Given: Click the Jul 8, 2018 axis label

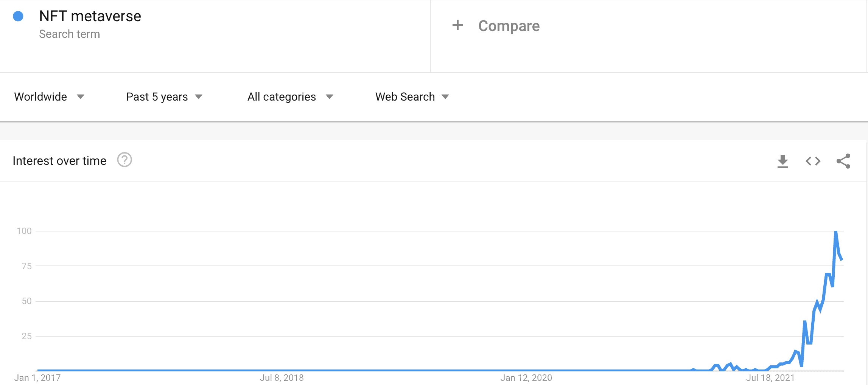Looking at the screenshot, I should click(x=282, y=378).
